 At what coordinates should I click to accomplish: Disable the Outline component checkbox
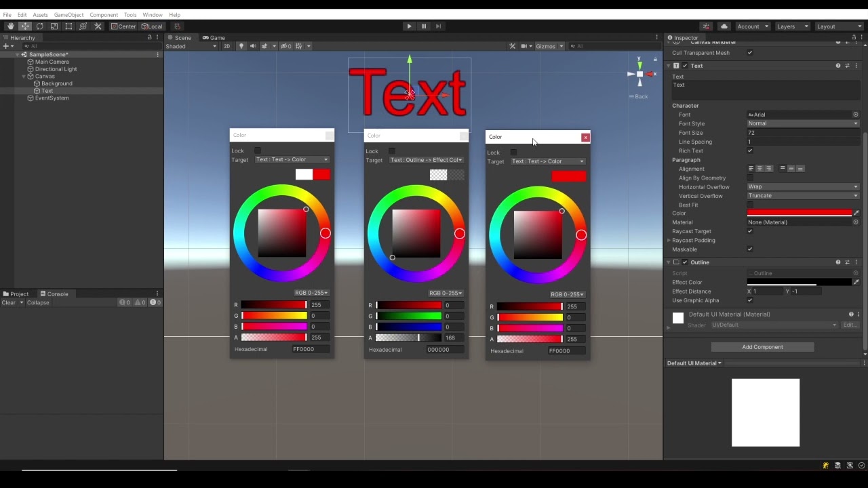(685, 262)
